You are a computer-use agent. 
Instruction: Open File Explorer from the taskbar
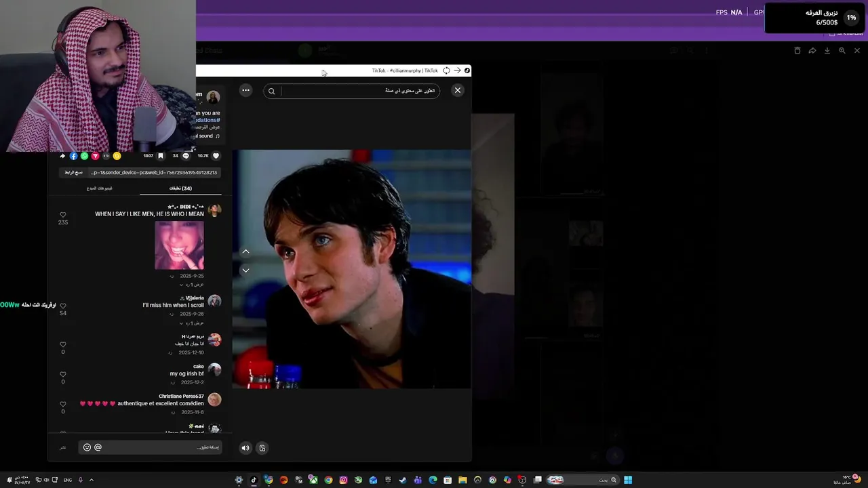click(462, 480)
